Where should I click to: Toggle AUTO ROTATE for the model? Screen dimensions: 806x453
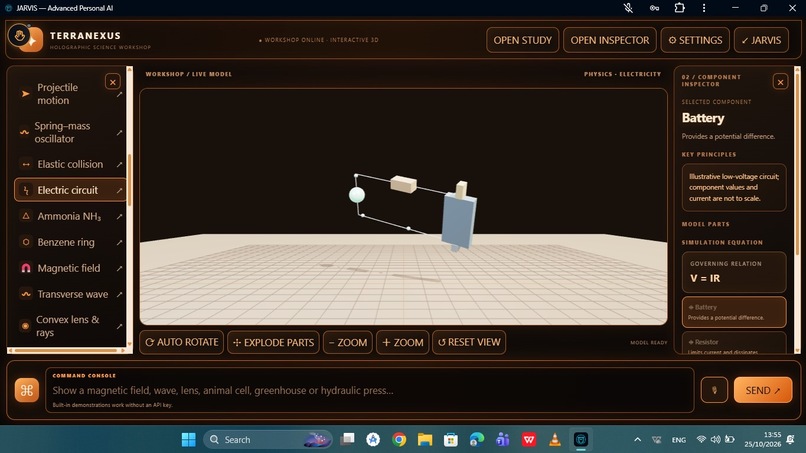tap(181, 342)
